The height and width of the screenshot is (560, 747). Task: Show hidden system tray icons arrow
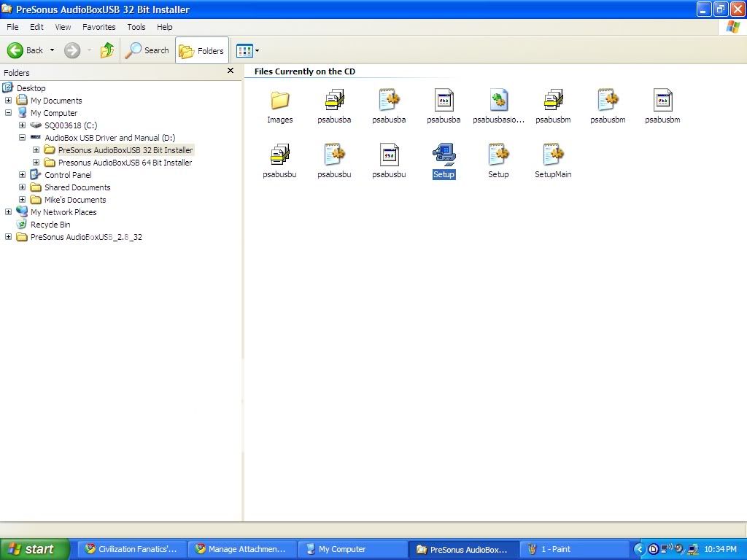click(x=639, y=549)
